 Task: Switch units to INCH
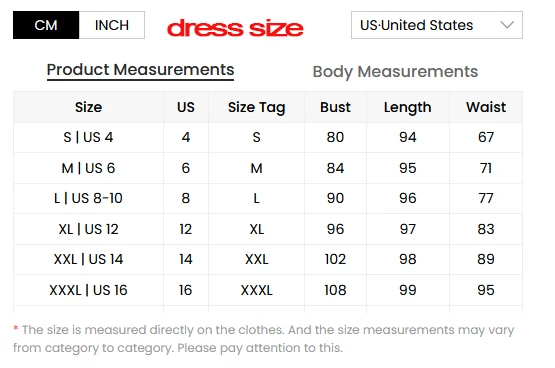(112, 25)
